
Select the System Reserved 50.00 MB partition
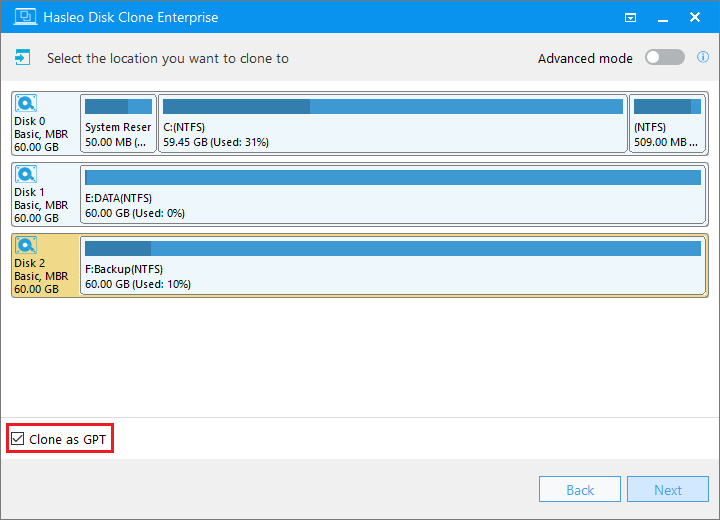(118, 123)
